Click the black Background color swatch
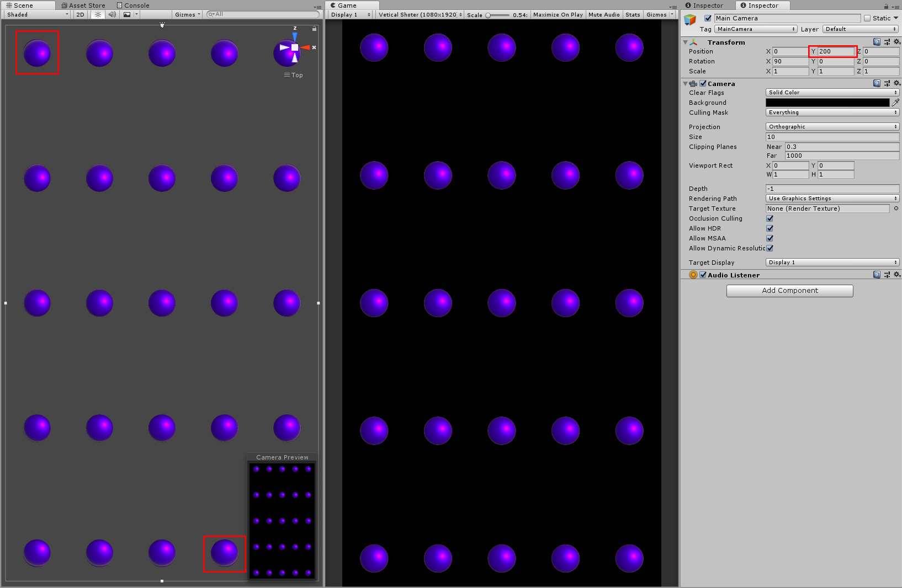The width and height of the screenshot is (902, 588). 827,103
